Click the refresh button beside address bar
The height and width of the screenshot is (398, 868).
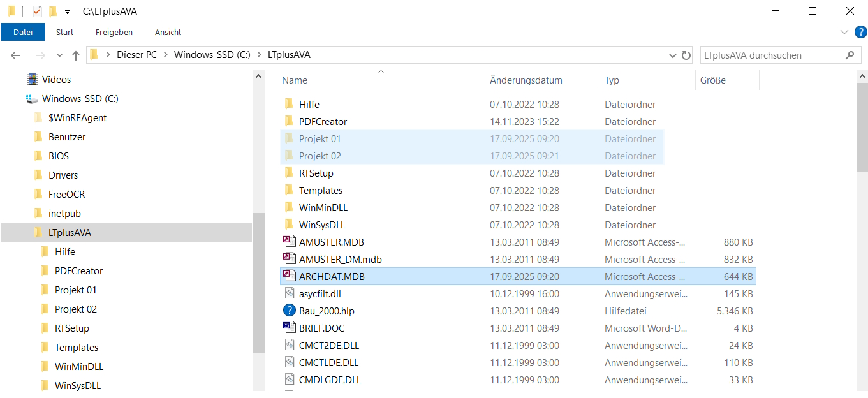point(686,55)
